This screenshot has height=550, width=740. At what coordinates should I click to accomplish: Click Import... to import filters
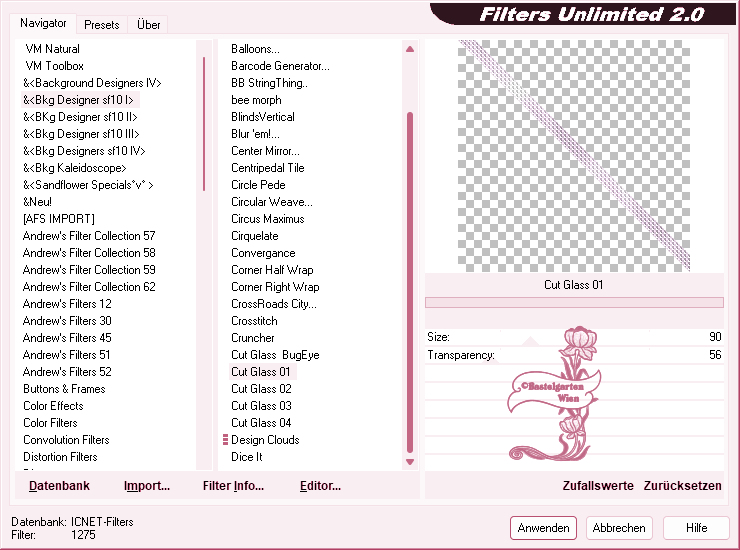[147, 486]
